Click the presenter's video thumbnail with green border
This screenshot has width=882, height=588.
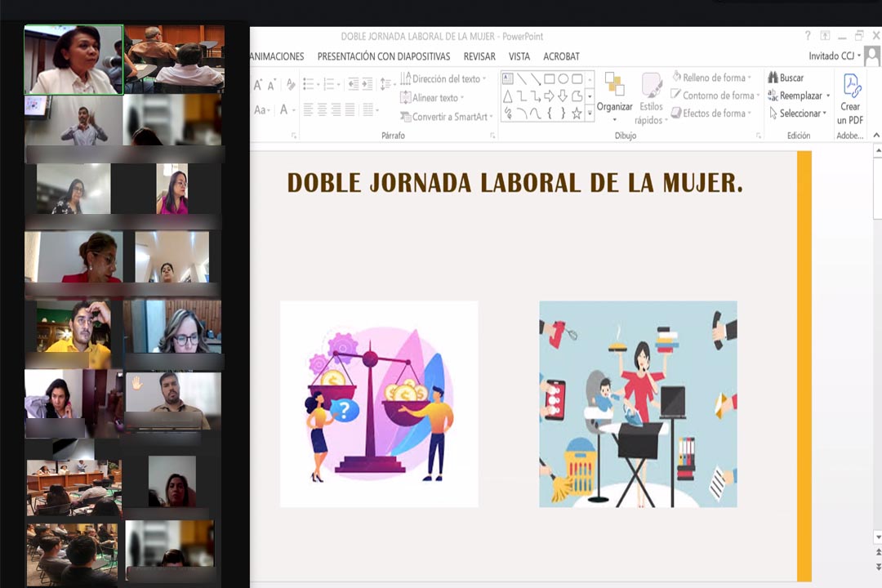point(73,59)
